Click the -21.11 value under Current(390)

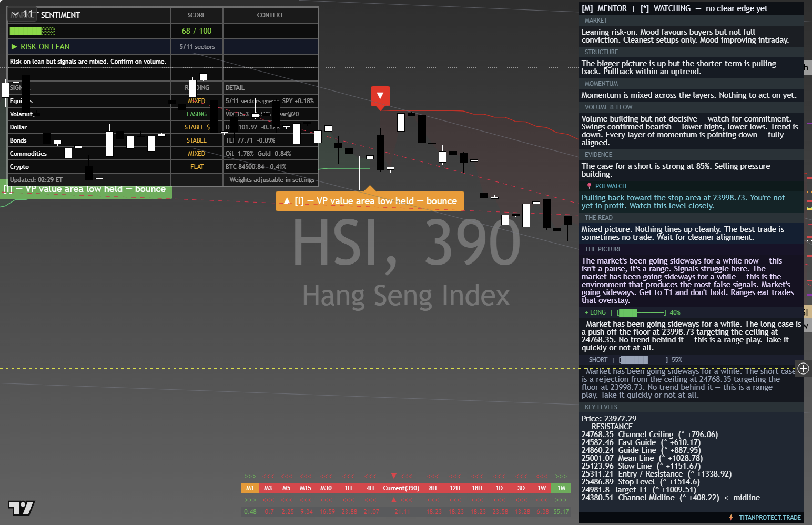pyautogui.click(x=401, y=512)
